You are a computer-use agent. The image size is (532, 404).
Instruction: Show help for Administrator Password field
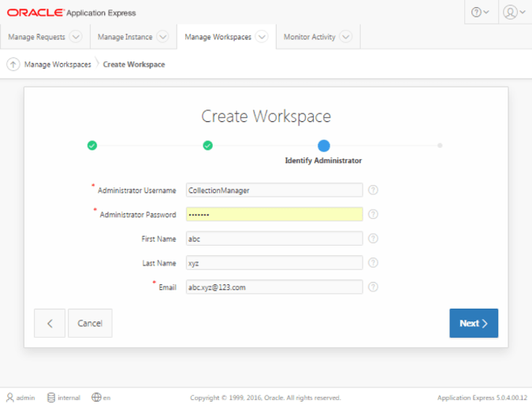[373, 214]
